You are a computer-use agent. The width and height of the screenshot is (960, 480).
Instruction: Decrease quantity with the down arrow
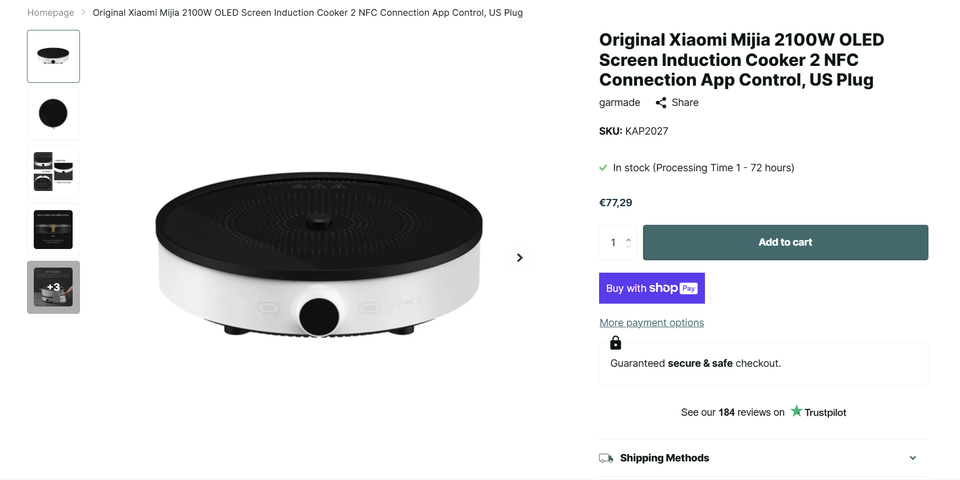[x=628, y=246]
